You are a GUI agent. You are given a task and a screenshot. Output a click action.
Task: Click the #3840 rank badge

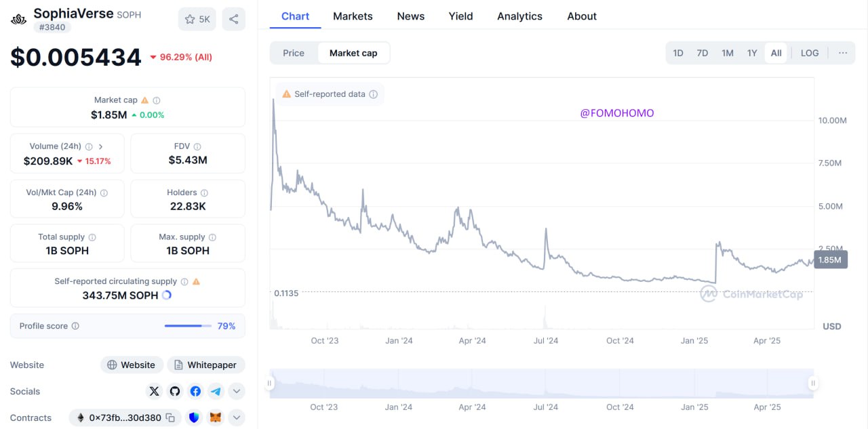point(52,27)
